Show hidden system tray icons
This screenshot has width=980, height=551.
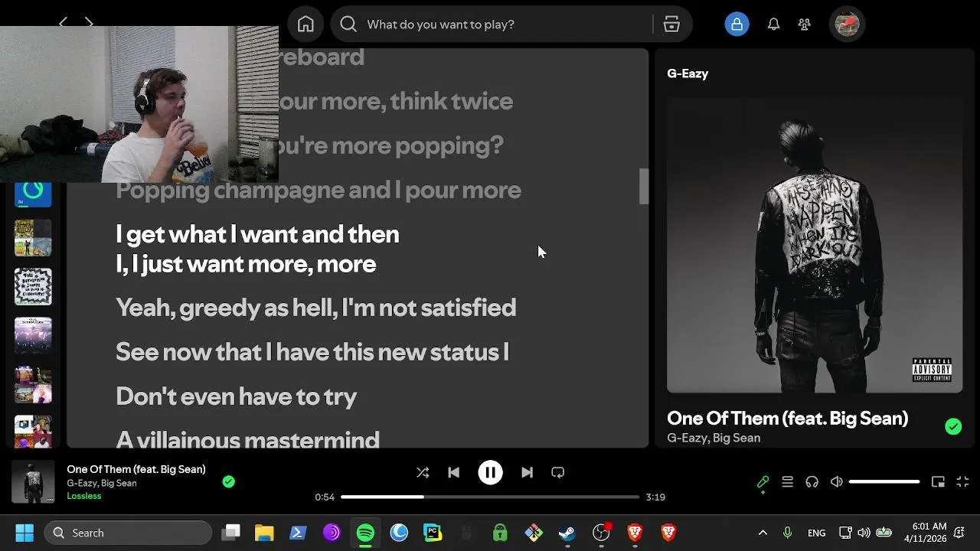[763, 533]
